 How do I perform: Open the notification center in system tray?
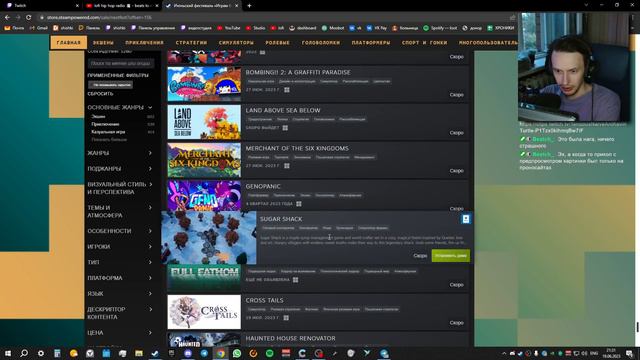[629, 353]
